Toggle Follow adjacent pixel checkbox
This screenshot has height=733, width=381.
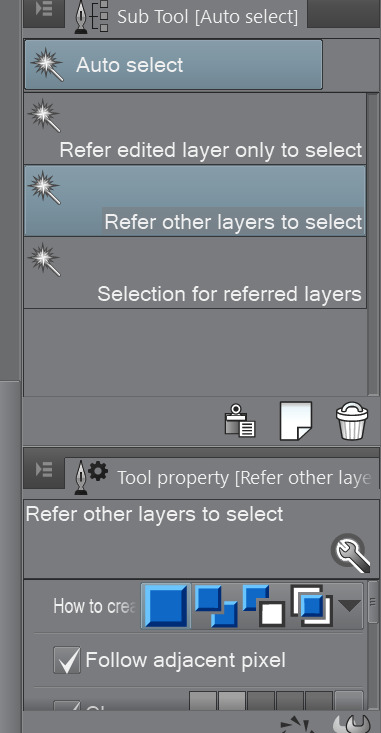point(66,660)
